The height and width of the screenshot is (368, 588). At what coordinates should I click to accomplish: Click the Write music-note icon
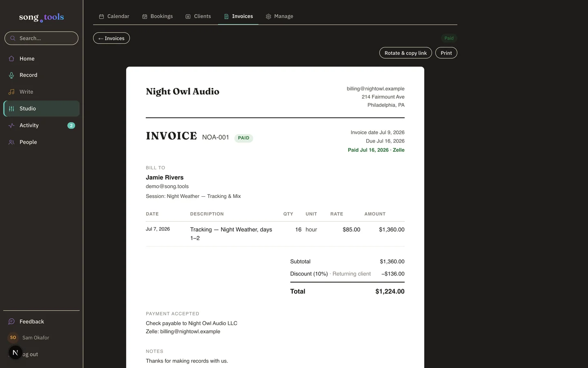pos(11,92)
